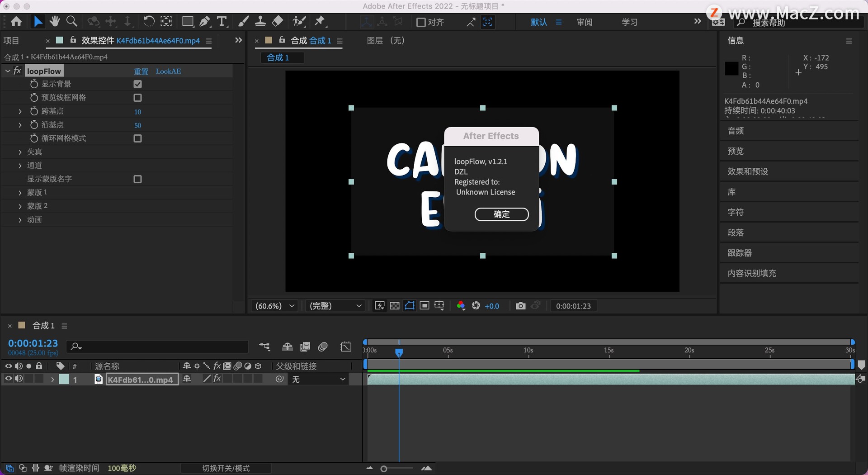Viewport: 868px width, 475px height.
Task: Toggle frame blending for timeline
Action: [305, 347]
